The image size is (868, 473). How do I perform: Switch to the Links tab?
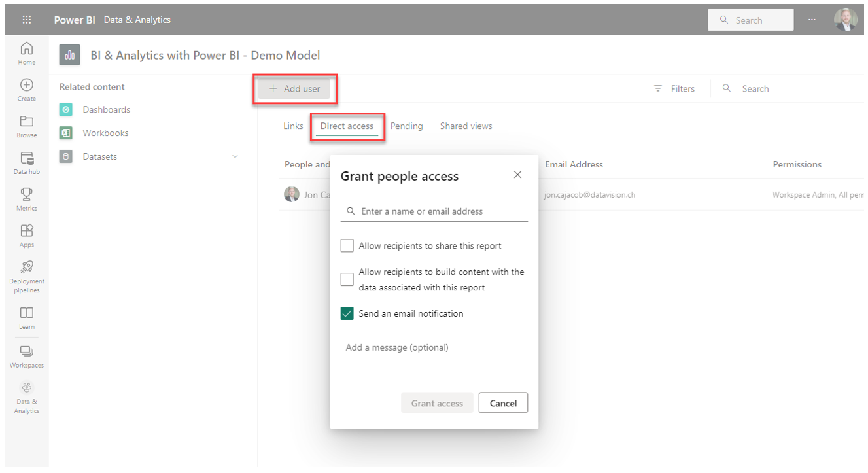coord(293,126)
